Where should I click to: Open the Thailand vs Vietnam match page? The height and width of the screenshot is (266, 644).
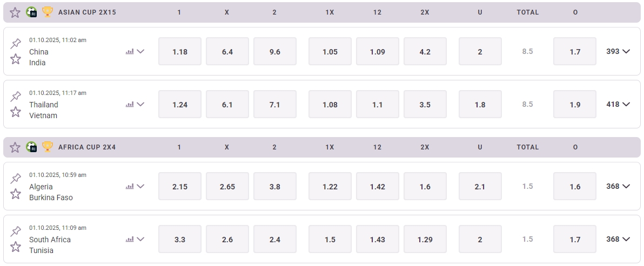click(x=44, y=110)
